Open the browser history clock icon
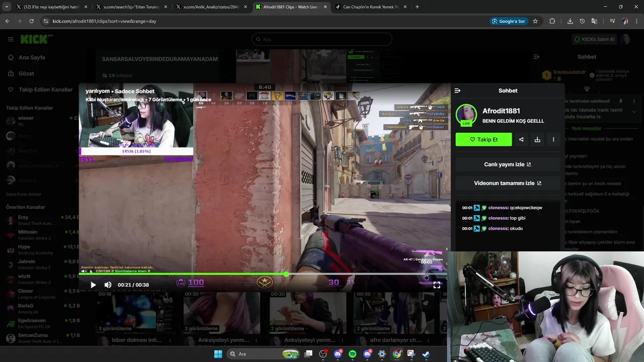 pyautogui.click(x=582, y=21)
